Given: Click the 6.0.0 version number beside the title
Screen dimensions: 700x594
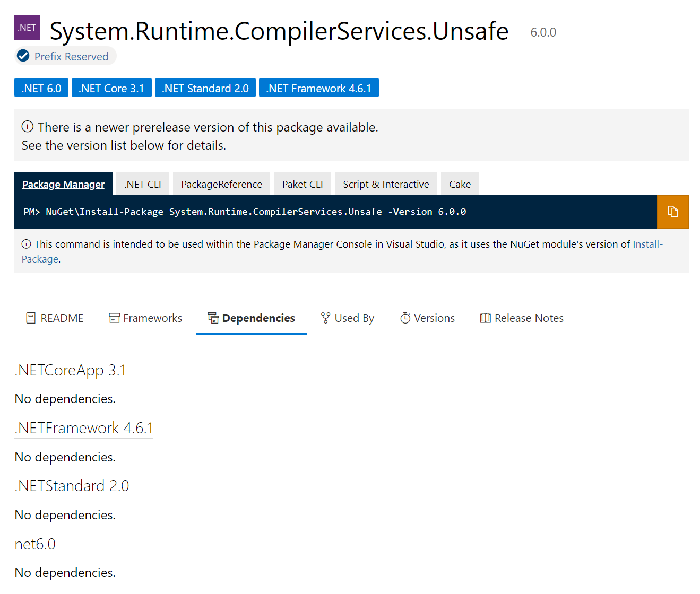Looking at the screenshot, I should pos(543,32).
